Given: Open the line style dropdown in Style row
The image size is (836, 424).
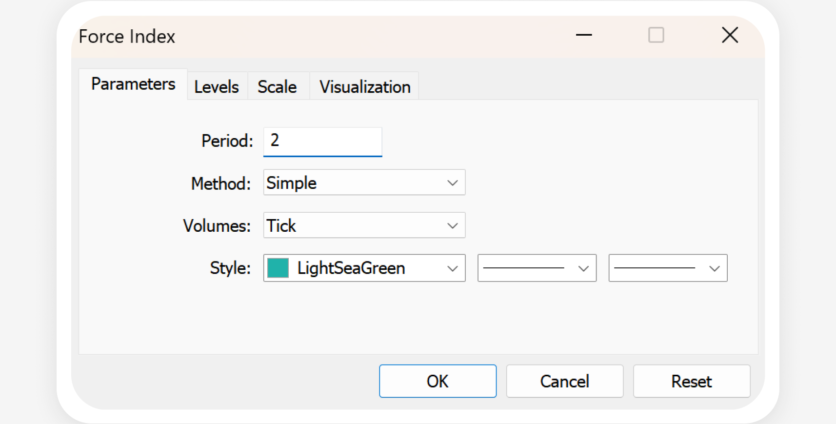Looking at the screenshot, I should (537, 268).
